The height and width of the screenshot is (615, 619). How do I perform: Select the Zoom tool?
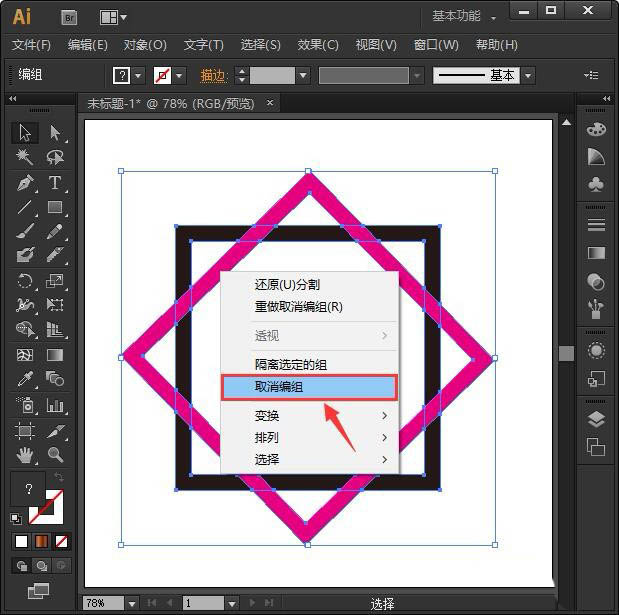point(55,455)
